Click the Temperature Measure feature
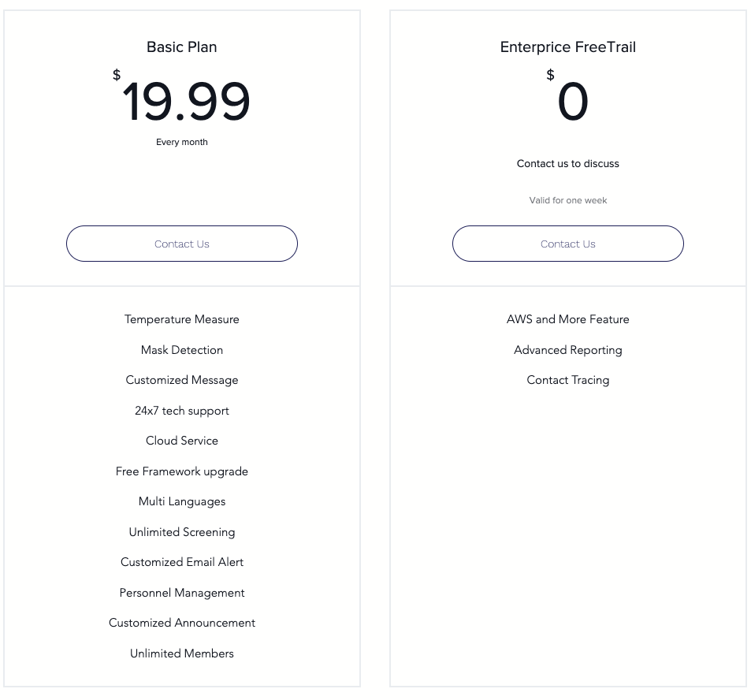The image size is (751, 700). [182, 319]
